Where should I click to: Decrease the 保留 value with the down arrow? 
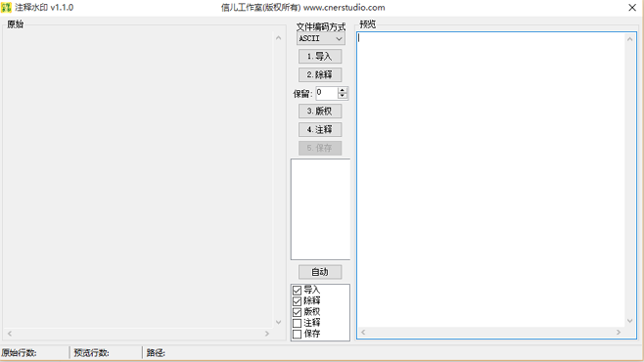(343, 97)
